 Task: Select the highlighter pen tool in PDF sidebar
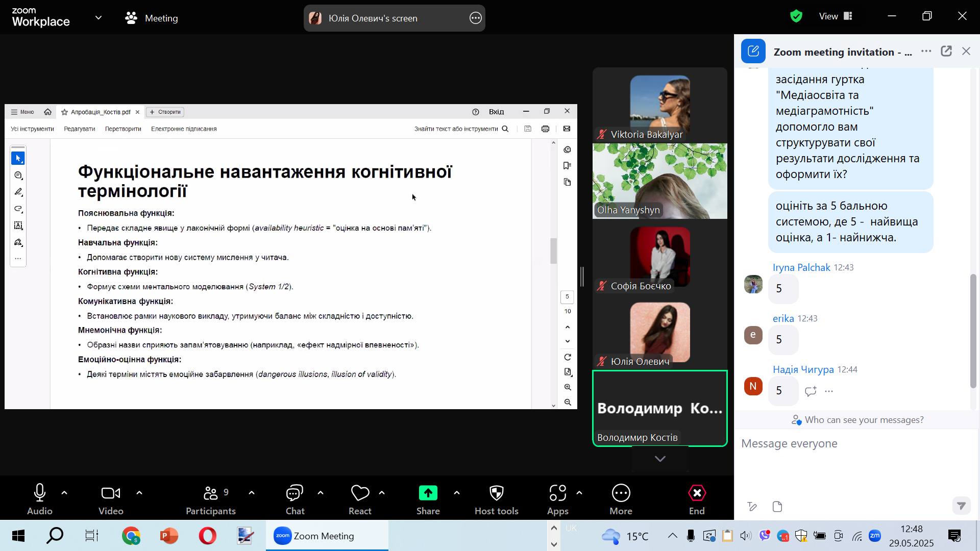point(18,192)
